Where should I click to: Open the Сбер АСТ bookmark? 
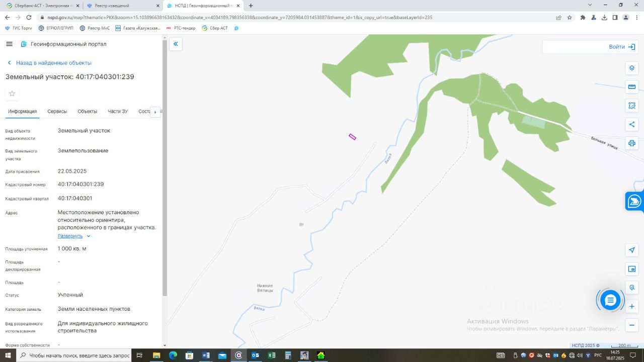coord(215,28)
